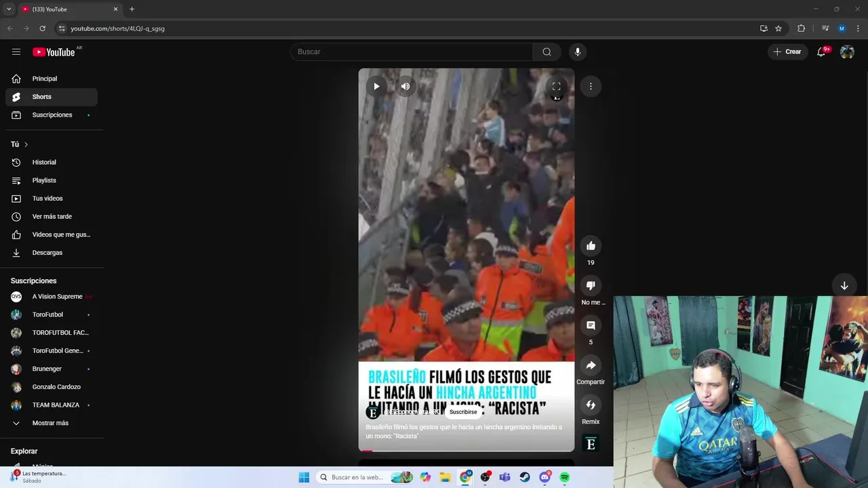Image resolution: width=868 pixels, height=488 pixels.
Task: Enter fullscreen on the Short
Action: (x=556, y=86)
